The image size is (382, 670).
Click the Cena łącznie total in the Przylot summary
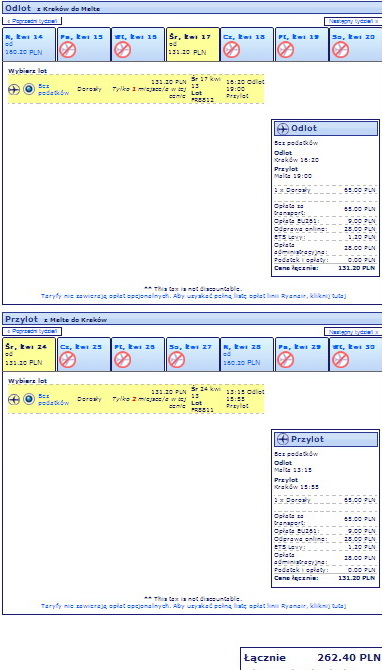point(325,578)
